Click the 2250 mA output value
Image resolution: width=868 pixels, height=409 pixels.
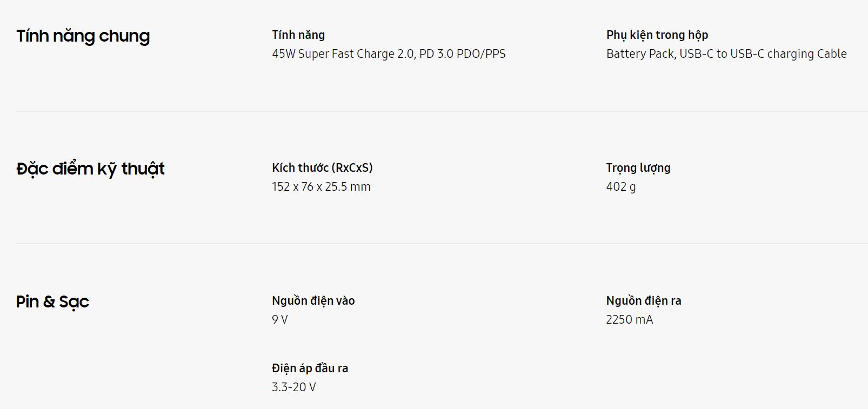click(630, 319)
